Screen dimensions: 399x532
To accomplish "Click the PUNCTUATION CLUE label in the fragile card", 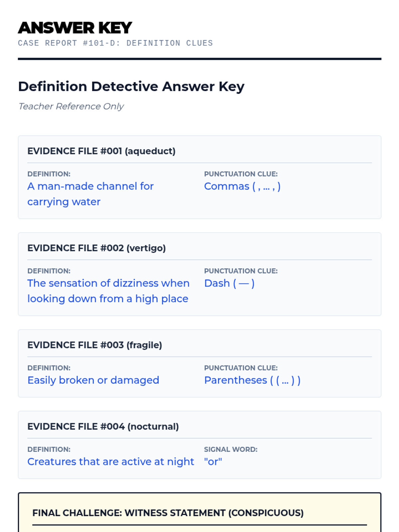I will click(x=240, y=368).
